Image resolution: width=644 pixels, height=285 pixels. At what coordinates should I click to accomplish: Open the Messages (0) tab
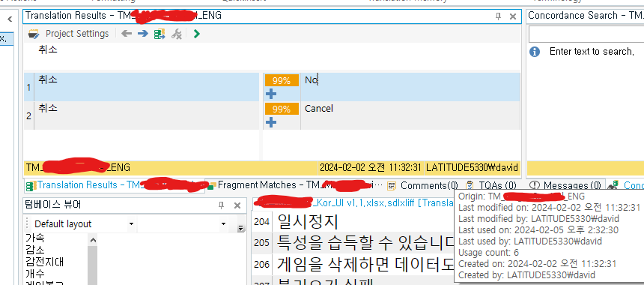click(565, 185)
